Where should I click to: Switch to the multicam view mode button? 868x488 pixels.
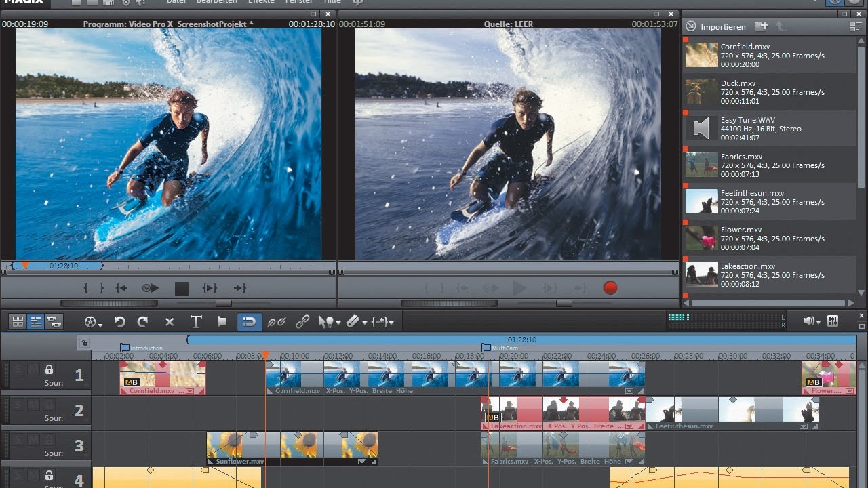54,322
